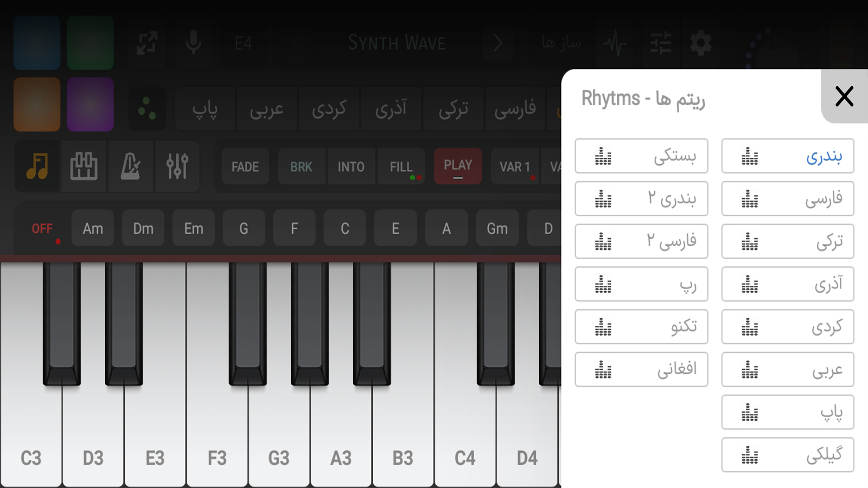Open the mixer sliders icon in top bar

[661, 43]
